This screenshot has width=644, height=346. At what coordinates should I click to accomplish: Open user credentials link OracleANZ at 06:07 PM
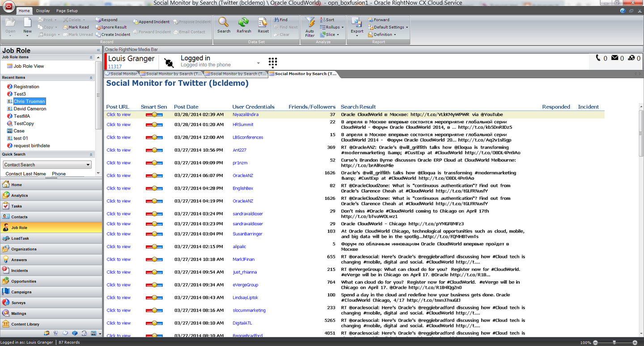243,176
